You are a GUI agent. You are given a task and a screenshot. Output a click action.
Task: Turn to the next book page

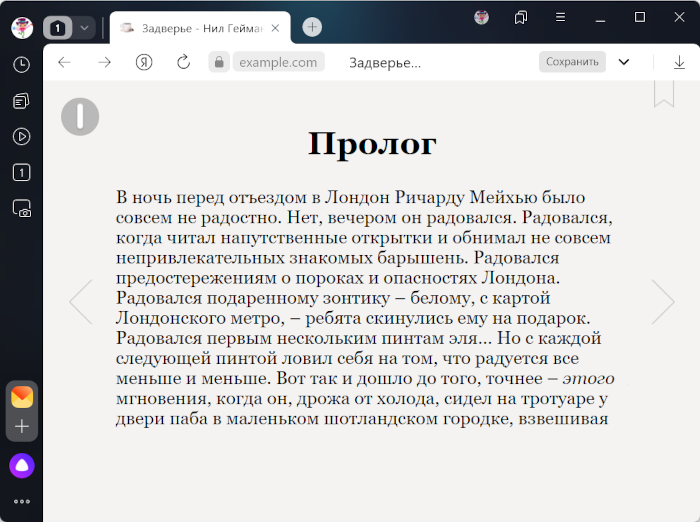663,302
